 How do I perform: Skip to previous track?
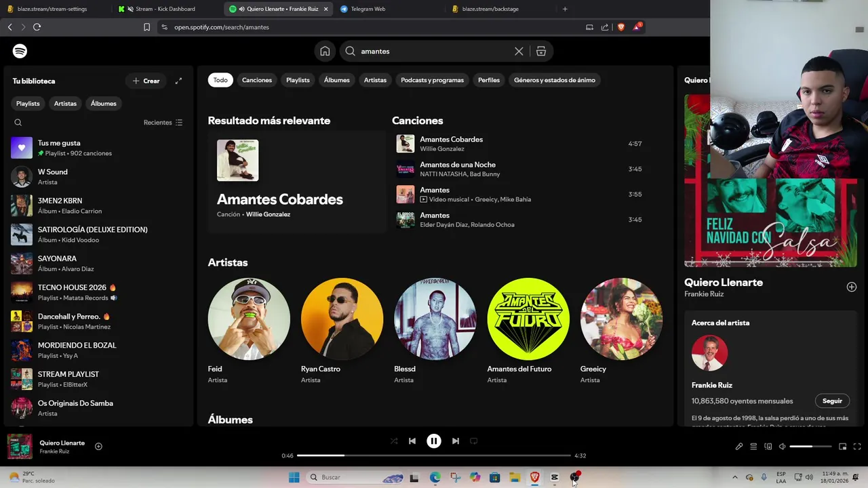pos(412,441)
